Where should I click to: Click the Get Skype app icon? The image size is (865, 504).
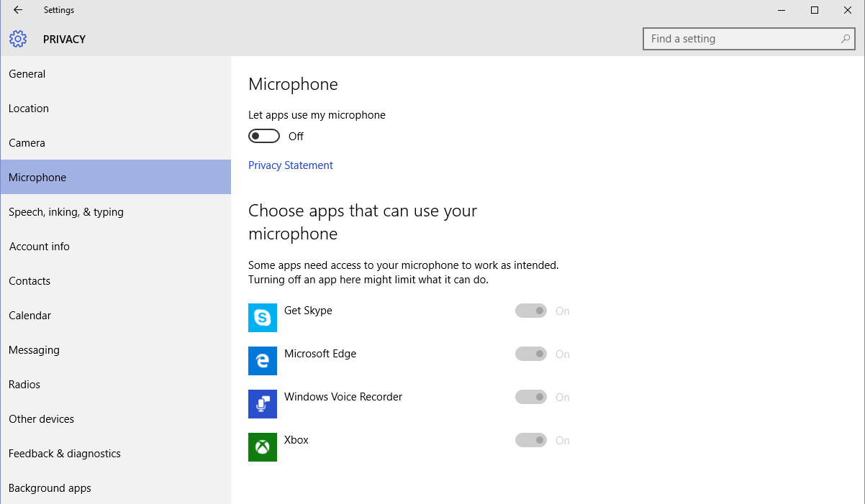click(263, 318)
